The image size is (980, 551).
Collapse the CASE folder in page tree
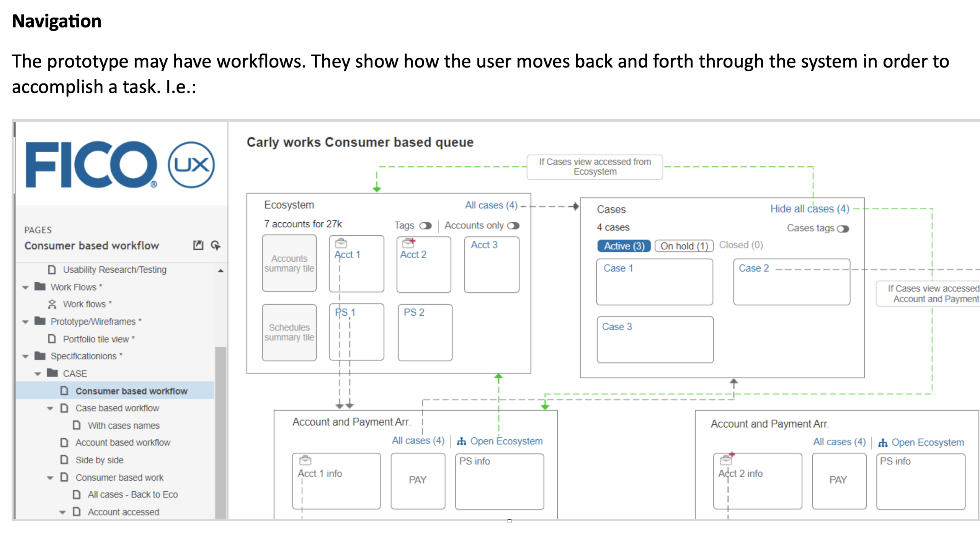38,374
